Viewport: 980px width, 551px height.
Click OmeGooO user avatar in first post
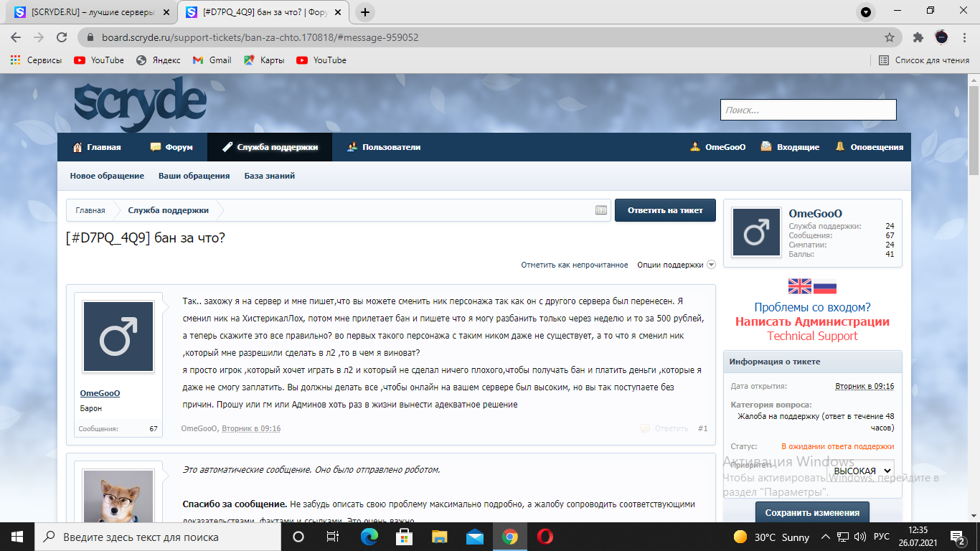pyautogui.click(x=118, y=336)
